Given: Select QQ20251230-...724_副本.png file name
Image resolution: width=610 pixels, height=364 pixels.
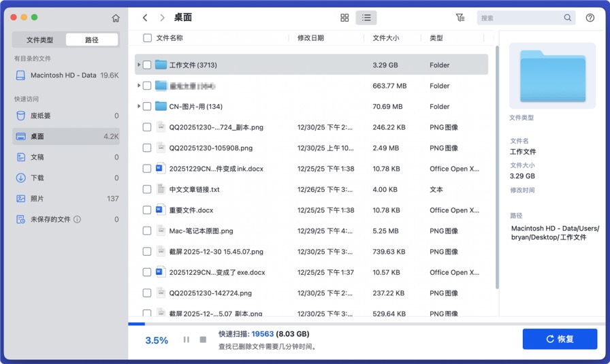Looking at the screenshot, I should point(216,127).
